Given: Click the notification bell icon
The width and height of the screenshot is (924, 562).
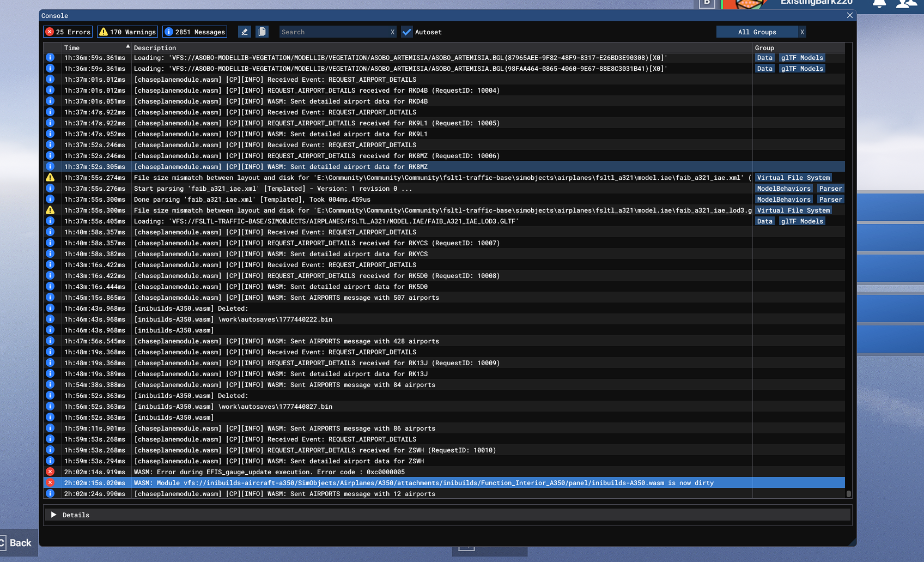Looking at the screenshot, I should click(879, 3).
